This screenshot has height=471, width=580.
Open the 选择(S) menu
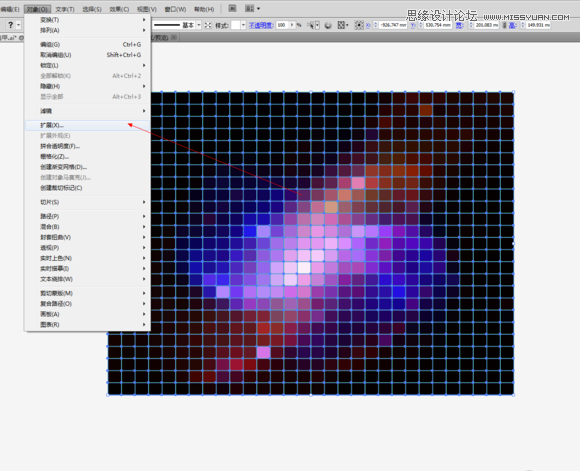coord(92,9)
